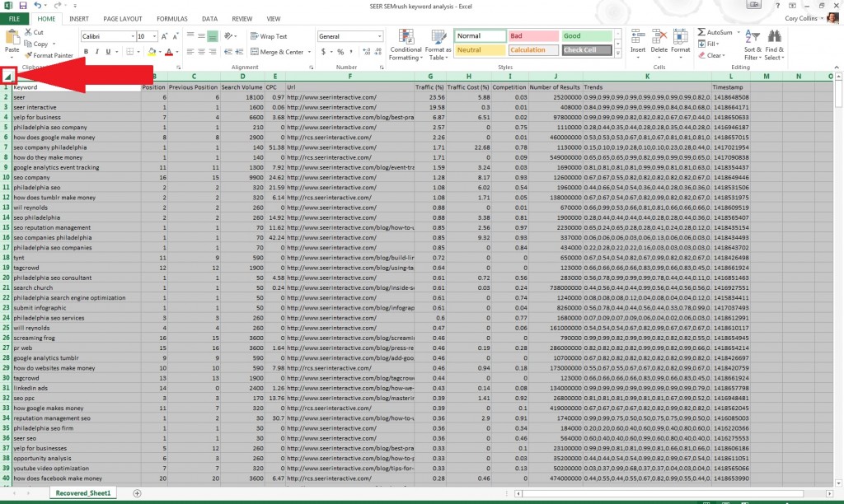Apply the Bad cell style
844x504 pixels.
(533, 36)
